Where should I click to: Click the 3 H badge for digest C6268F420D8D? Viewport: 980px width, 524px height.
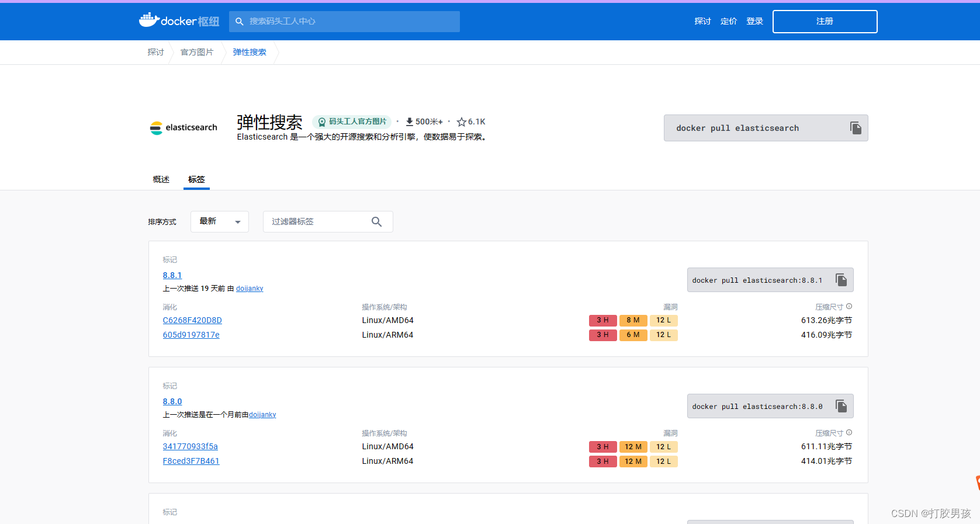coord(602,320)
